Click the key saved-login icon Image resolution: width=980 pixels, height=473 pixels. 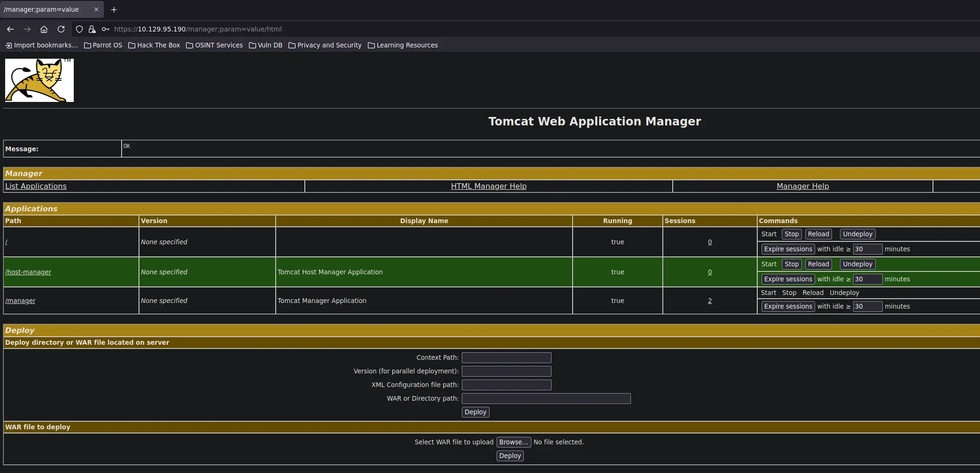pos(106,29)
